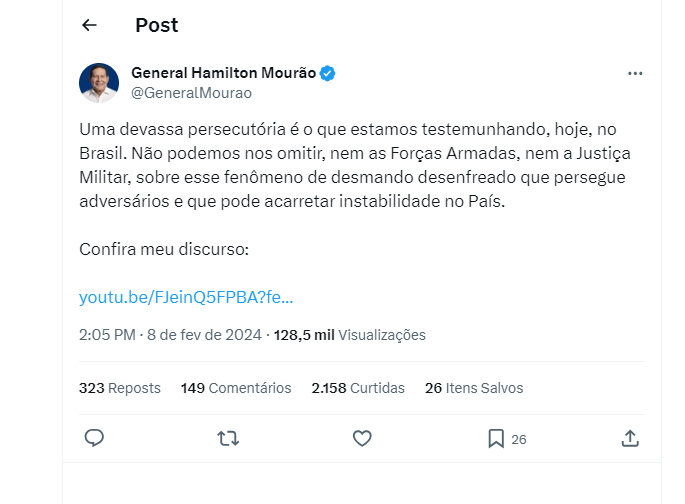View the 323 Reposts list
The image size is (685, 504).
coord(120,388)
